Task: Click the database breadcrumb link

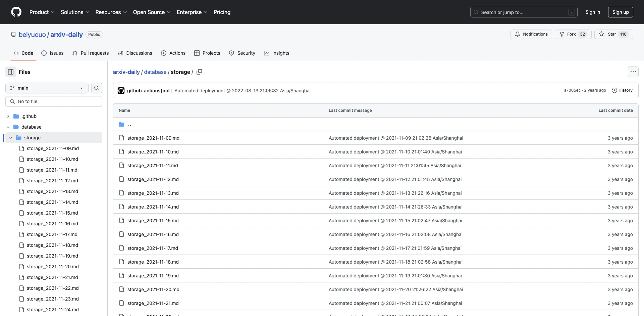Action: click(x=155, y=72)
